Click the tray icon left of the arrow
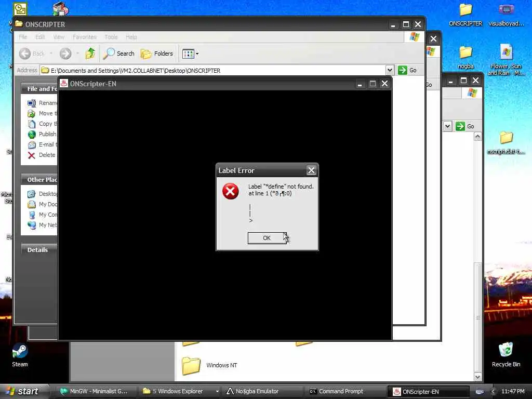 [x=480, y=392]
